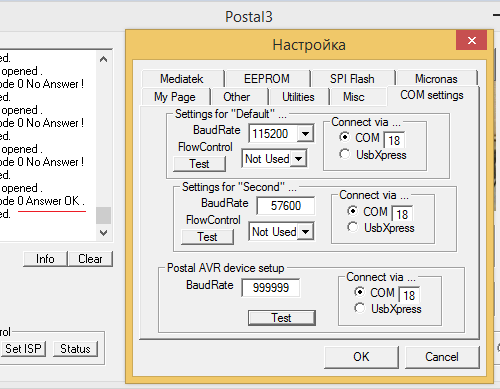Go to the My Page tab
Screen dimensions: 500x389
tap(175, 97)
